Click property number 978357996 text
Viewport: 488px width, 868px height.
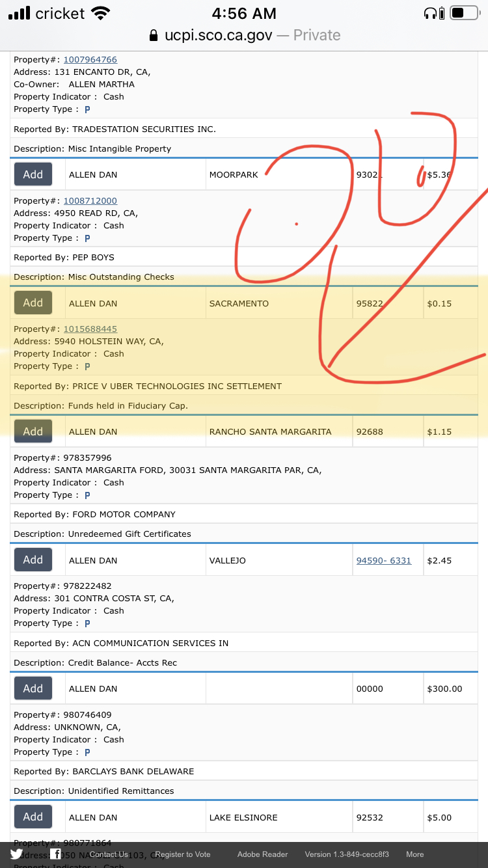87,458
